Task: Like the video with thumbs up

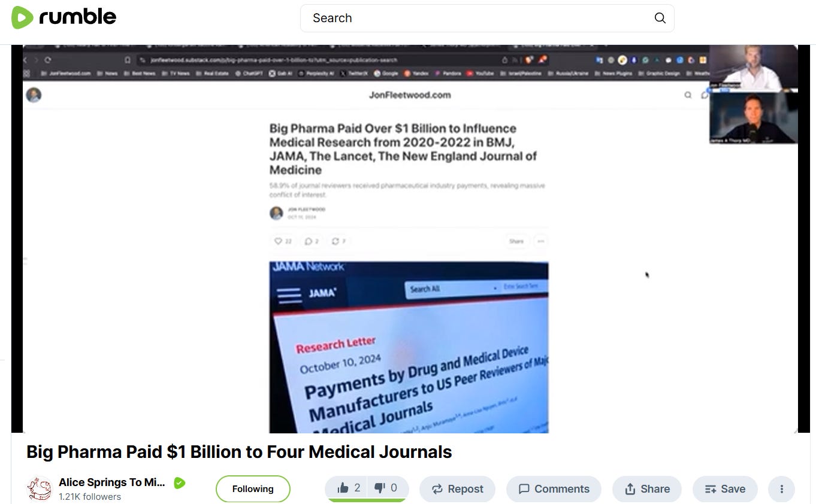Action: pos(348,488)
